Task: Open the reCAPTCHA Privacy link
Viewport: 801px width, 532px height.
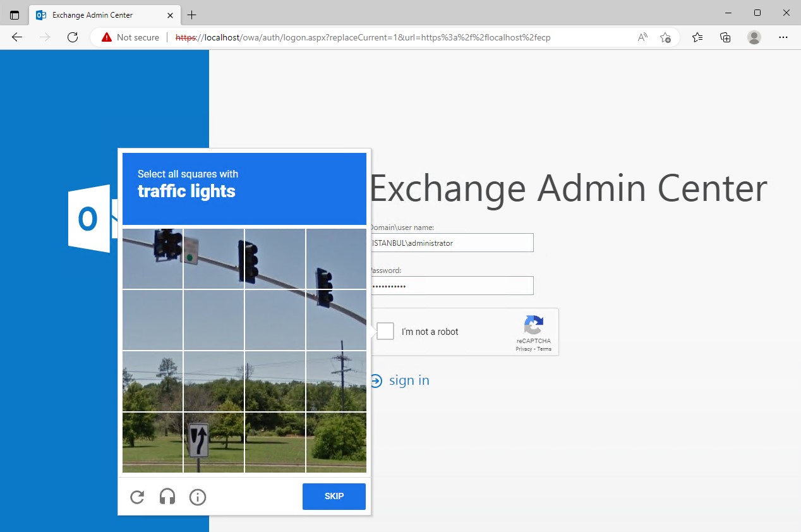Action: coord(524,349)
